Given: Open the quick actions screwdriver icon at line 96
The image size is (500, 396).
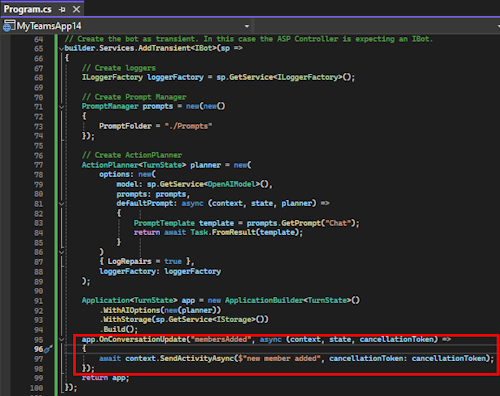Looking at the screenshot, I should coord(48,349).
